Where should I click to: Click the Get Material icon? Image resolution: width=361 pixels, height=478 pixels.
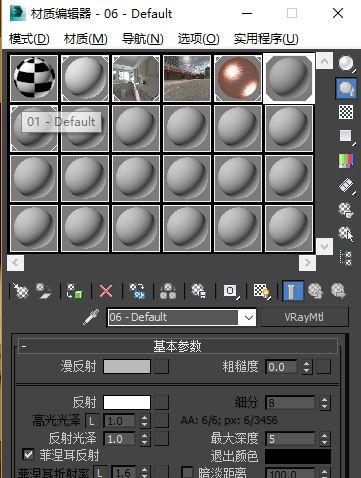point(20,291)
